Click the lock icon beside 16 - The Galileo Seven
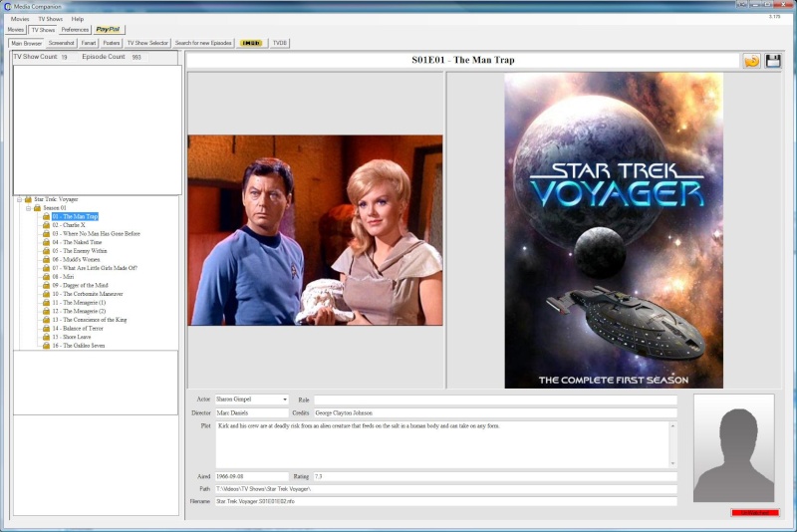The image size is (797, 532). point(46,346)
